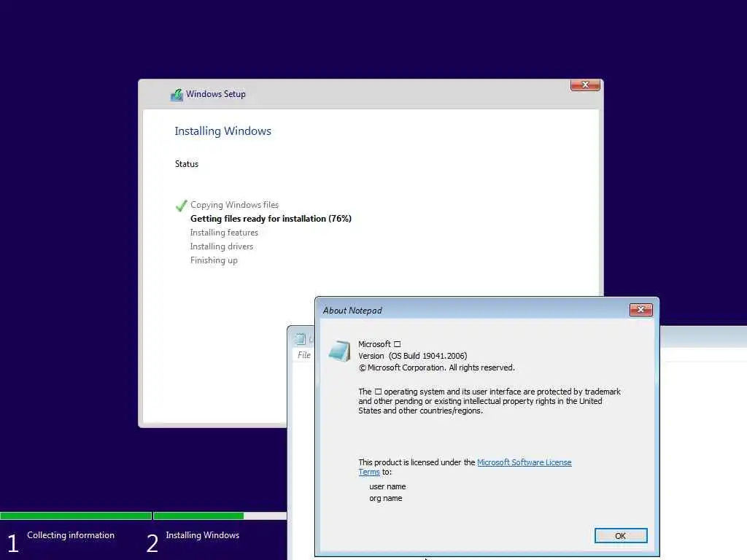This screenshot has width=747, height=560.
Task: Click the 'org name' text
Action: tap(385, 498)
